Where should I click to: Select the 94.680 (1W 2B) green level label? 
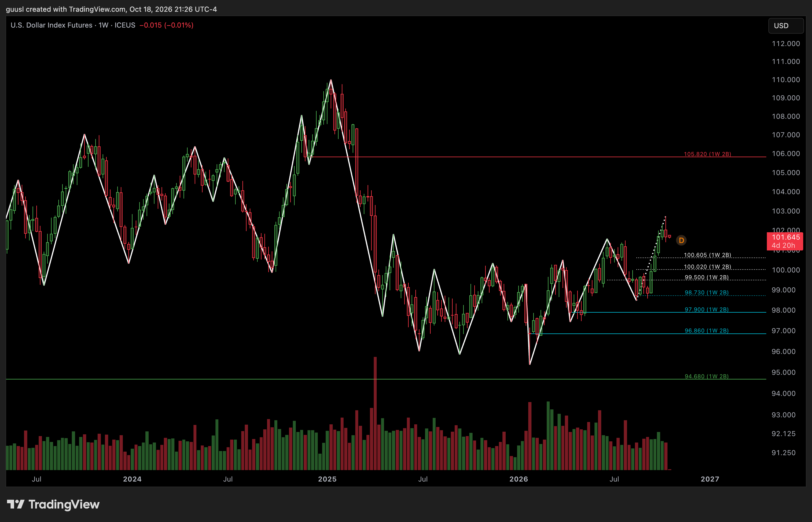point(707,376)
